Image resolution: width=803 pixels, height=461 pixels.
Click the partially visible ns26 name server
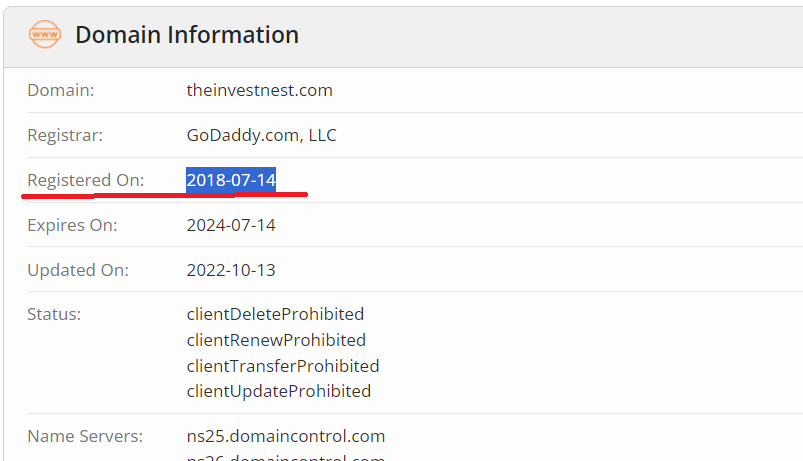click(285, 457)
